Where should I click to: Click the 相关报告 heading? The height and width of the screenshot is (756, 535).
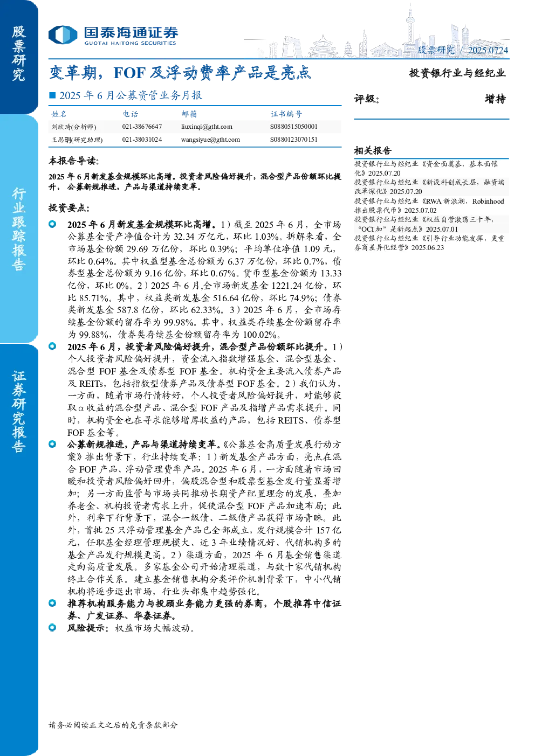(373, 151)
